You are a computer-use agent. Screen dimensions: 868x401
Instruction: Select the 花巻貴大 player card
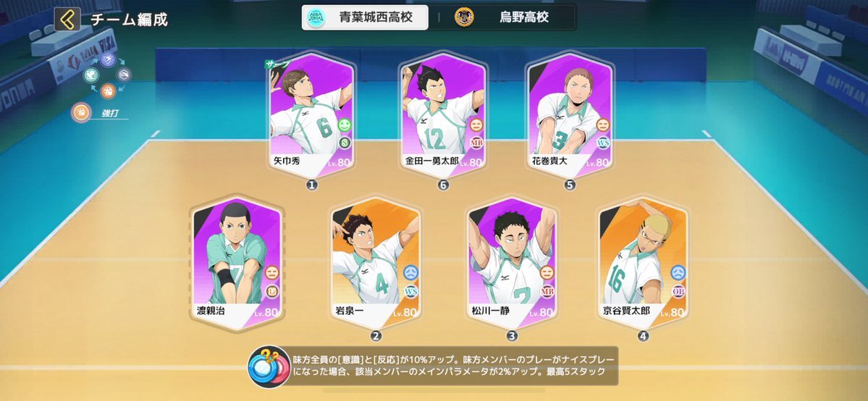pos(570,114)
